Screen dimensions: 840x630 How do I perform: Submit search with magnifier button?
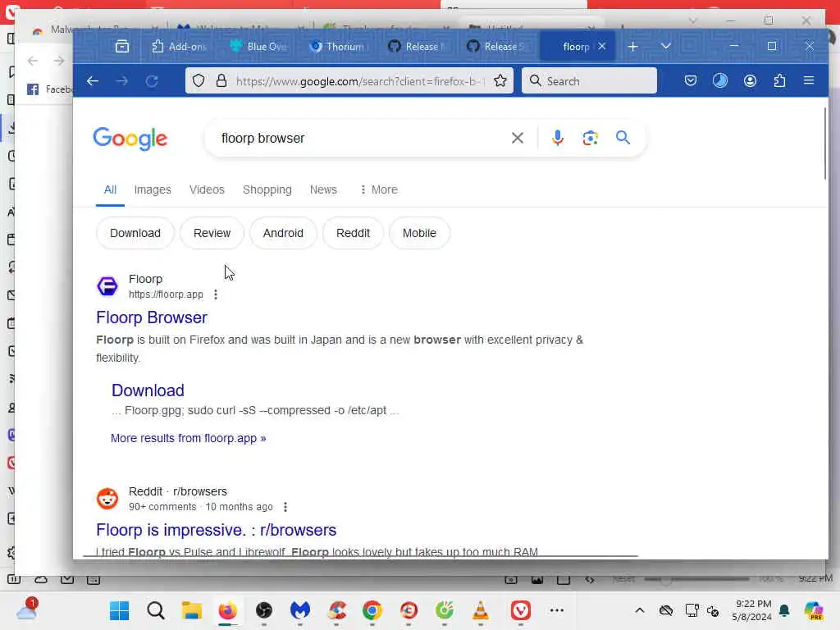coord(623,138)
